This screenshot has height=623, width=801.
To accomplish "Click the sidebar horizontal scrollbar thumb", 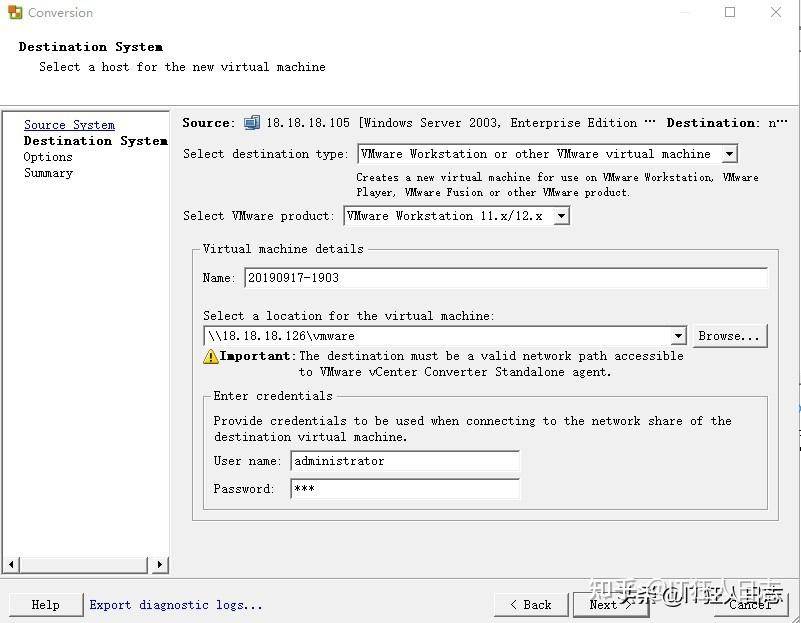I will pos(84,565).
